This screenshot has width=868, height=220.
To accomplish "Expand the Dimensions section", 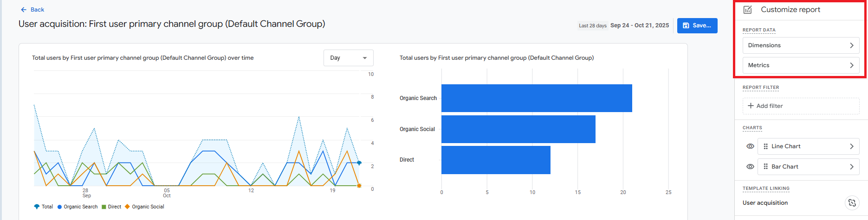I will tap(801, 45).
